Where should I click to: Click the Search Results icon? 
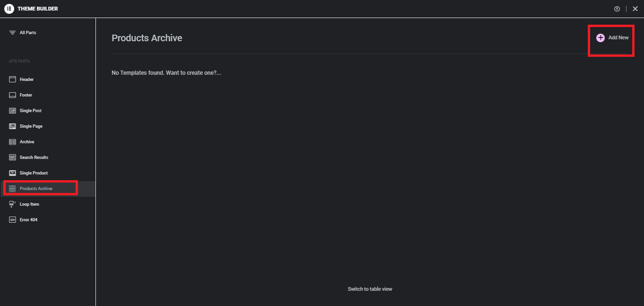[x=13, y=158]
